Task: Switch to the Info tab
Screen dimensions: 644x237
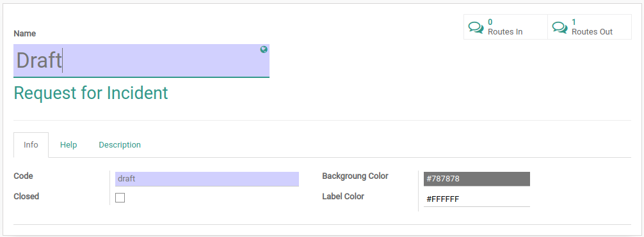Action: point(31,145)
